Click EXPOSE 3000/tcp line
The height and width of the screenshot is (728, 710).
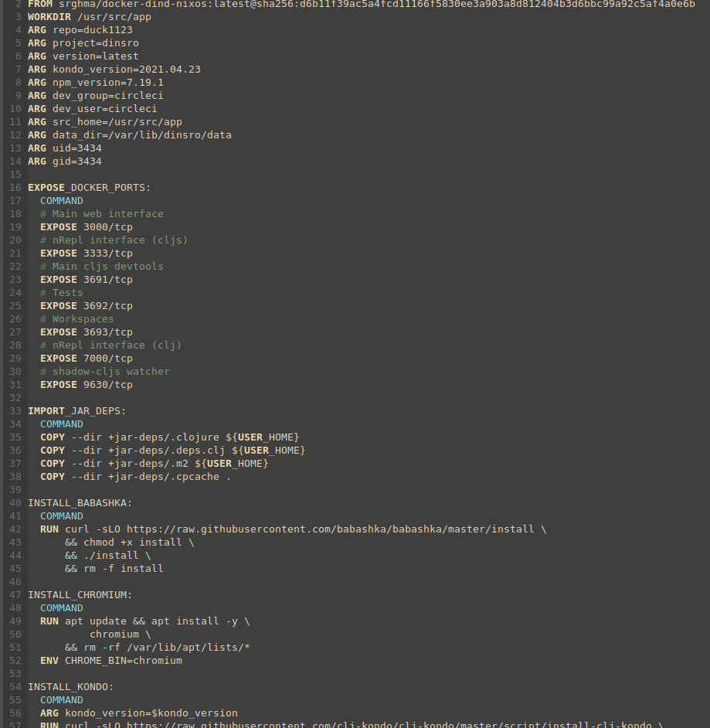pos(87,227)
